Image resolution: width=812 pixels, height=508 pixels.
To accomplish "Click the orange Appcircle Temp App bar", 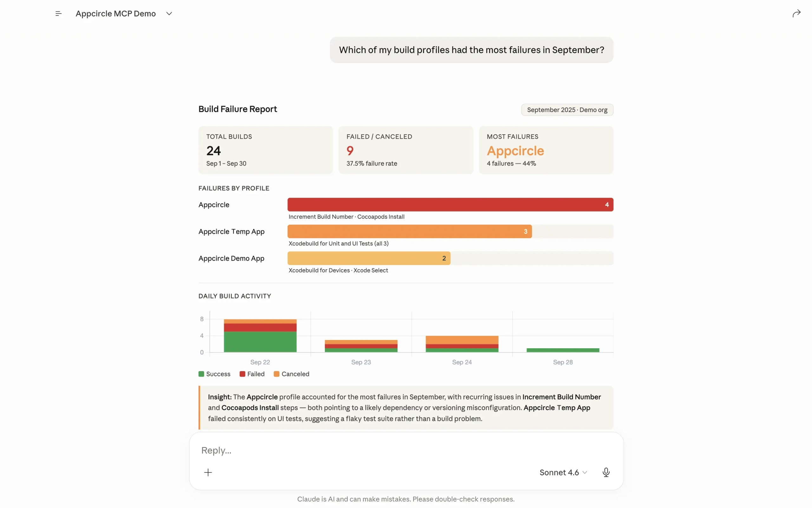I will 409,231.
